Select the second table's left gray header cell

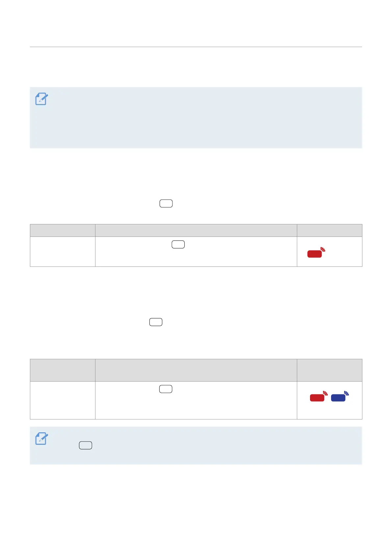63,370
